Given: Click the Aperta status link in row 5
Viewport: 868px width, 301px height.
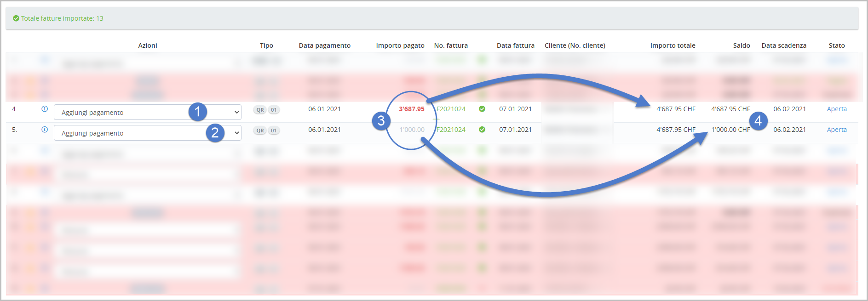Looking at the screenshot, I should 836,130.
